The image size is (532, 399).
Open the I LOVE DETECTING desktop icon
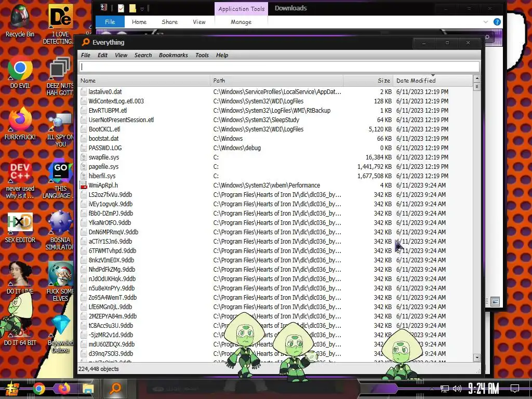(x=60, y=24)
